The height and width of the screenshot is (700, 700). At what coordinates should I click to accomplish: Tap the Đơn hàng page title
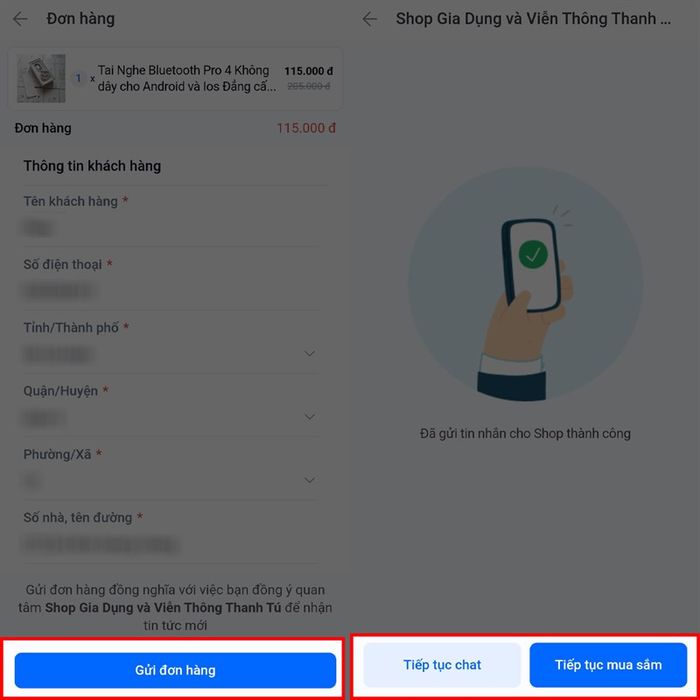(x=80, y=19)
